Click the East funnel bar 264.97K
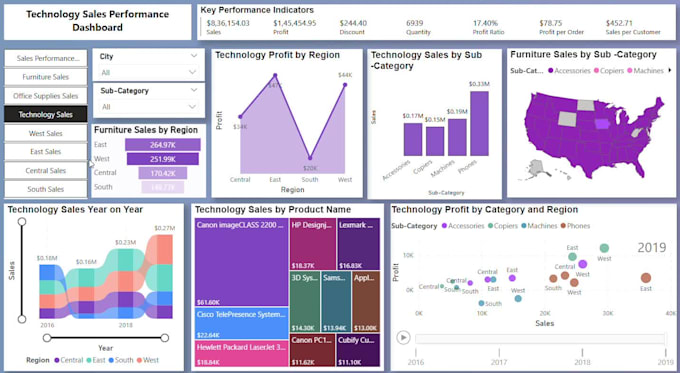 (163, 145)
